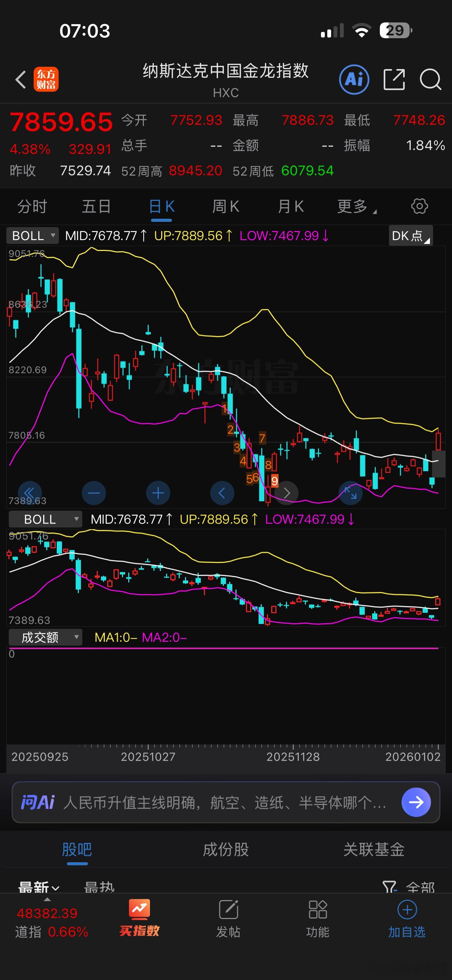Tap the 52周高 value 8945.20

pyautogui.click(x=196, y=171)
